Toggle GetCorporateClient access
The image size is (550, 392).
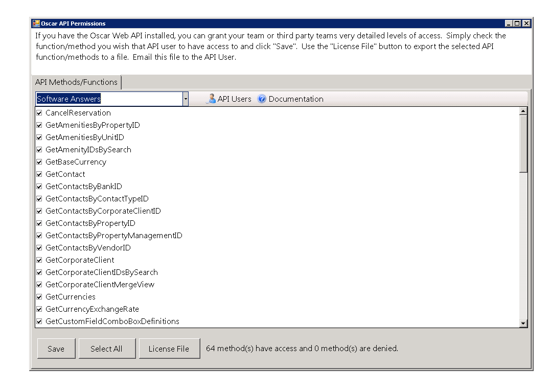(x=39, y=260)
